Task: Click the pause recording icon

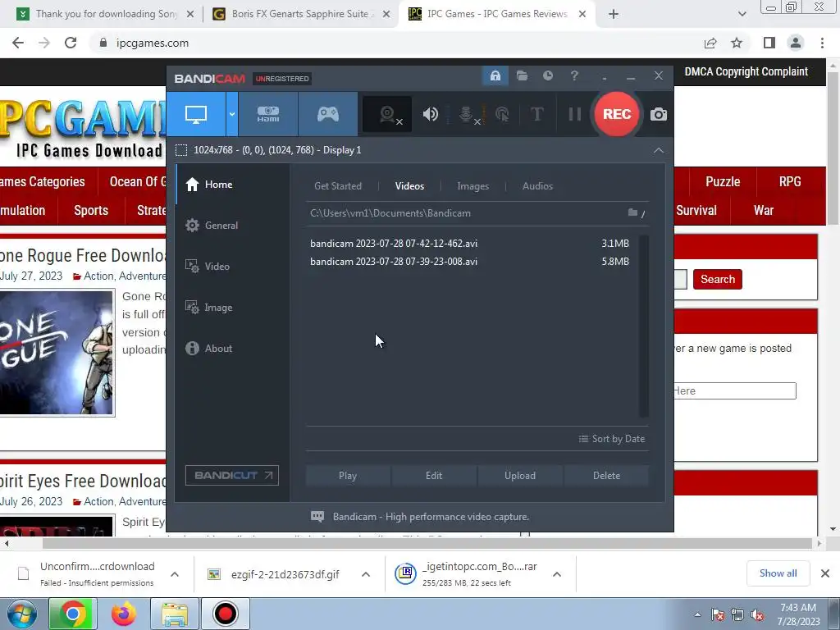Action: pyautogui.click(x=575, y=114)
